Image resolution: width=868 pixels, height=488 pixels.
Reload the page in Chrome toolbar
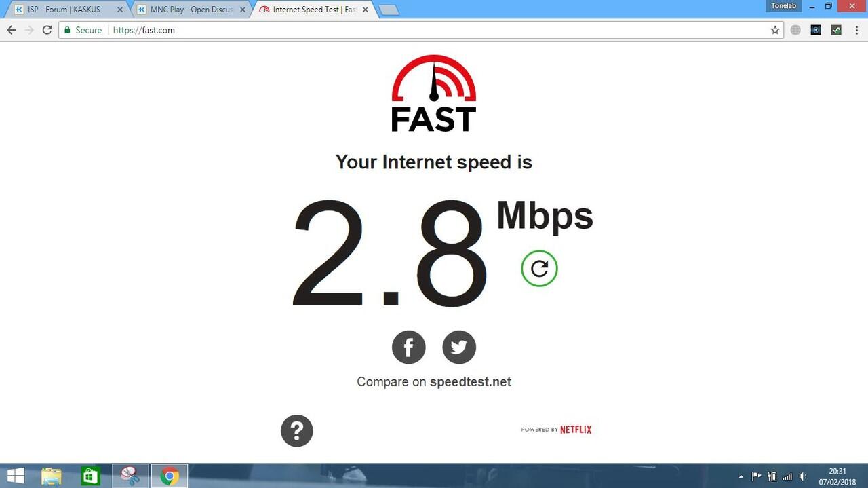(x=47, y=30)
